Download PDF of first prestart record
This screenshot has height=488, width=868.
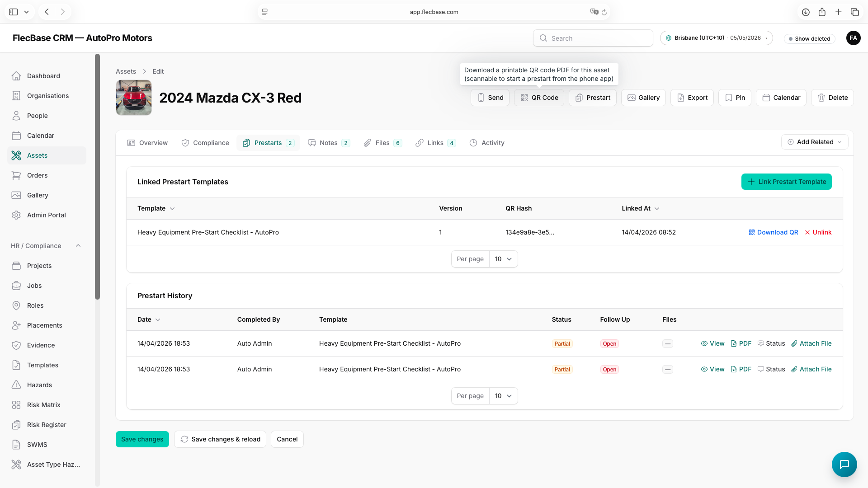(x=741, y=343)
